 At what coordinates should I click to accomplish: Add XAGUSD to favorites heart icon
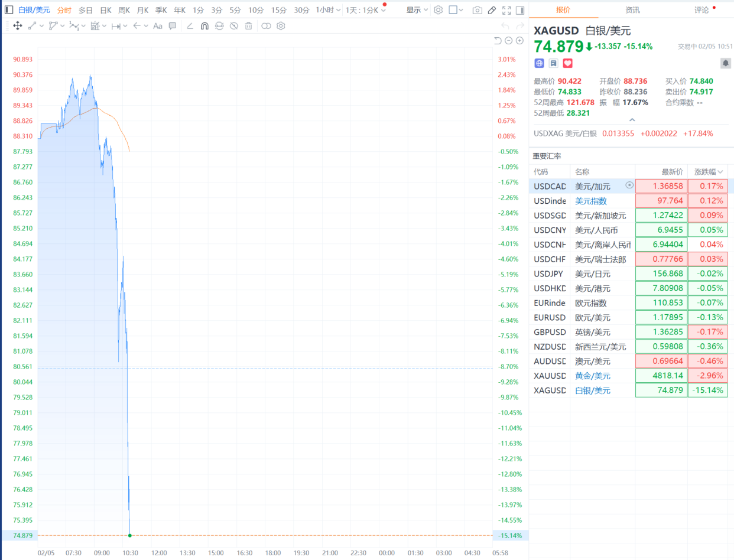[567, 63]
